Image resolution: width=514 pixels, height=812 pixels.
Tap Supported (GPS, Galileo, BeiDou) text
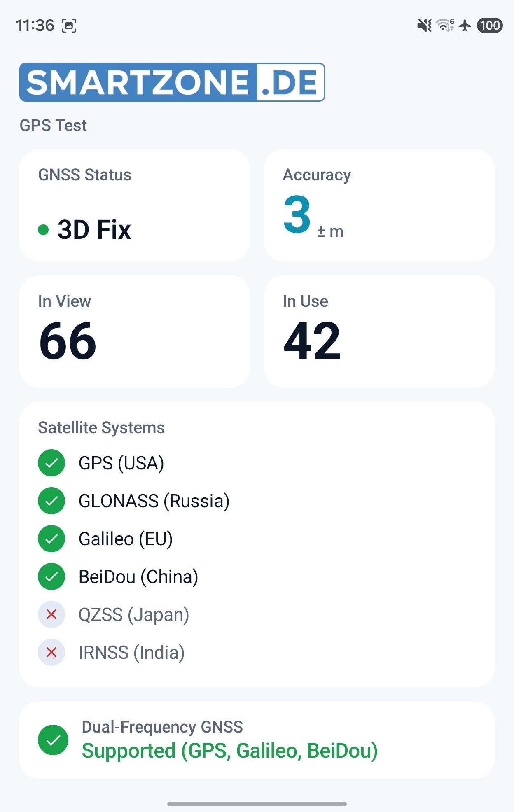[230, 751]
